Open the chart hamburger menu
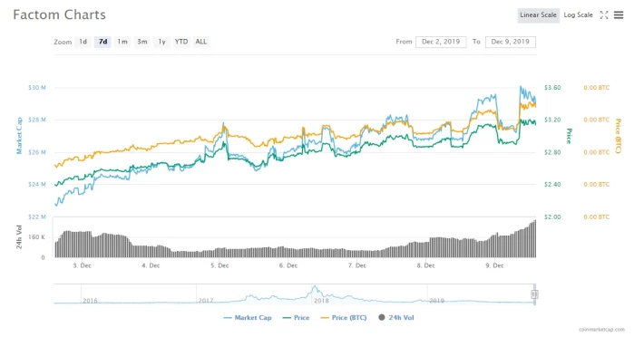 (619, 15)
